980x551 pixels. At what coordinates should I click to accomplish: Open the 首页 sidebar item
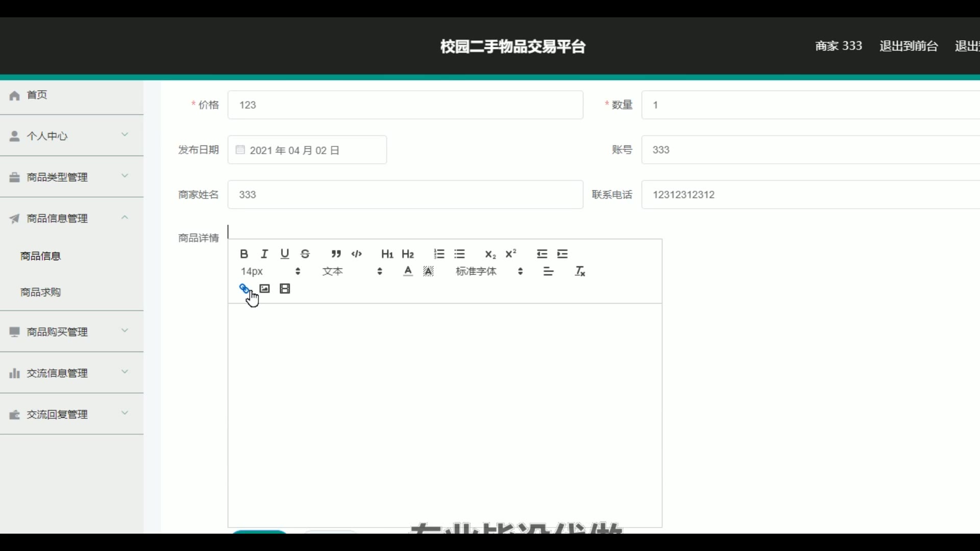pos(71,95)
